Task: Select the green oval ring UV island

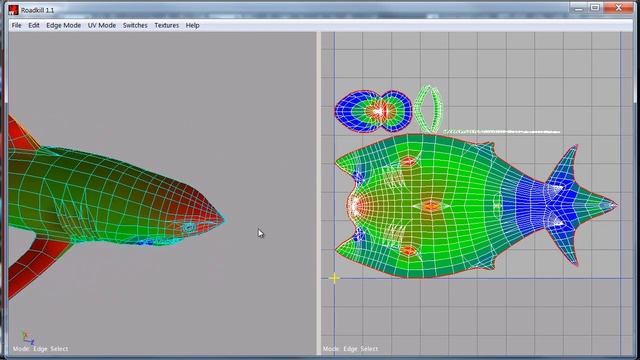Action: click(x=428, y=109)
